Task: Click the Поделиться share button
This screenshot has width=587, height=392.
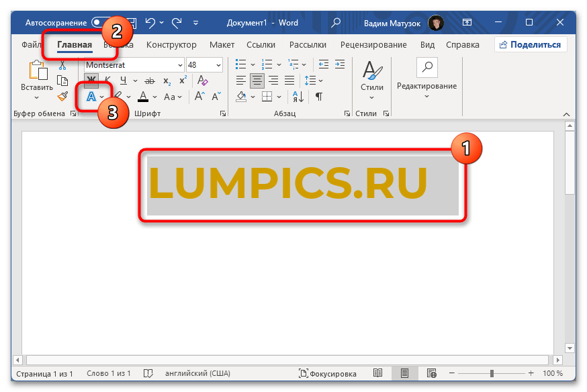Action: point(531,45)
